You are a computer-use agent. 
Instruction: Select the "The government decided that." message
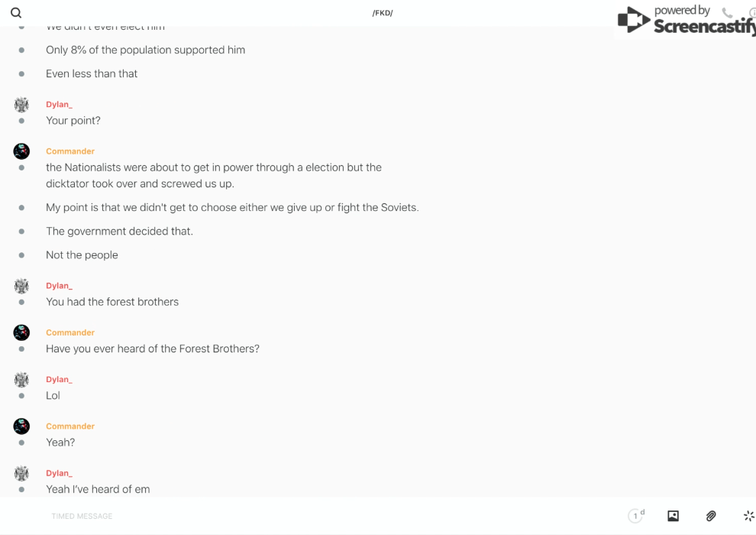point(119,231)
